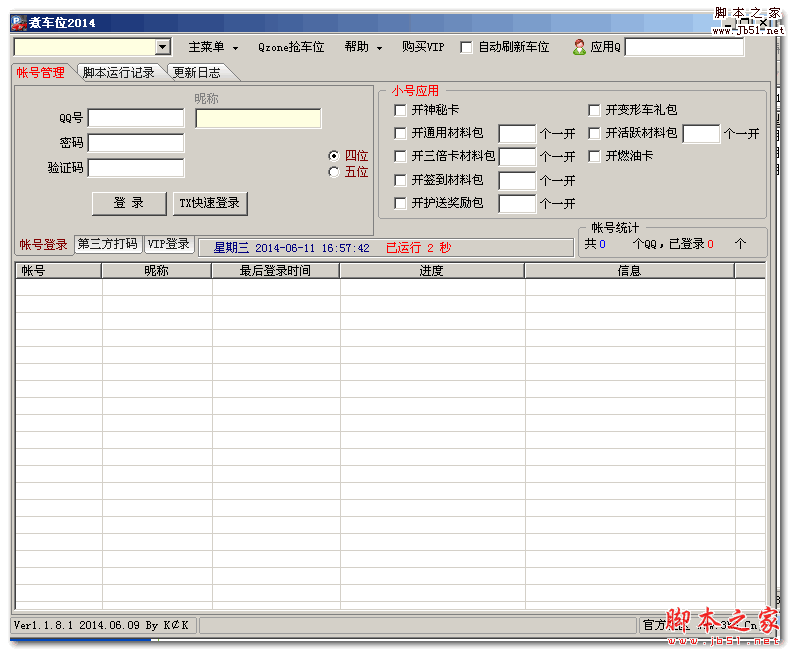Click the 信息 column header

coord(630,271)
